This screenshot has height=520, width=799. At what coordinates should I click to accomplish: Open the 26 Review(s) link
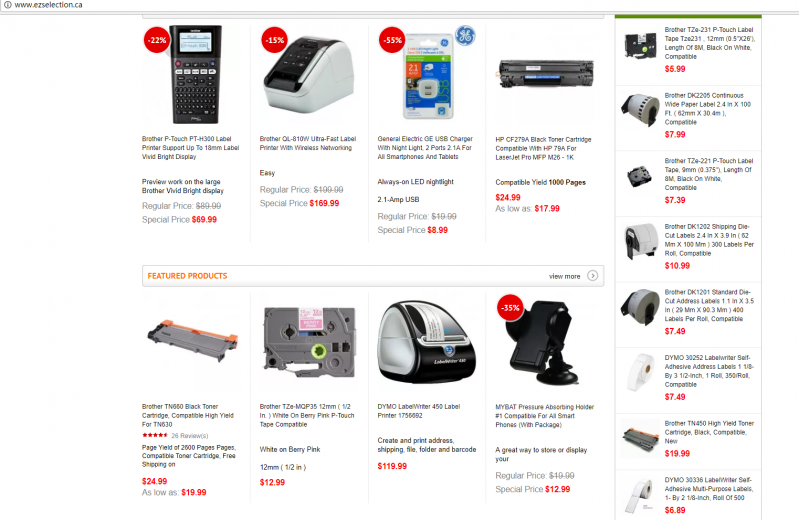tap(190, 436)
